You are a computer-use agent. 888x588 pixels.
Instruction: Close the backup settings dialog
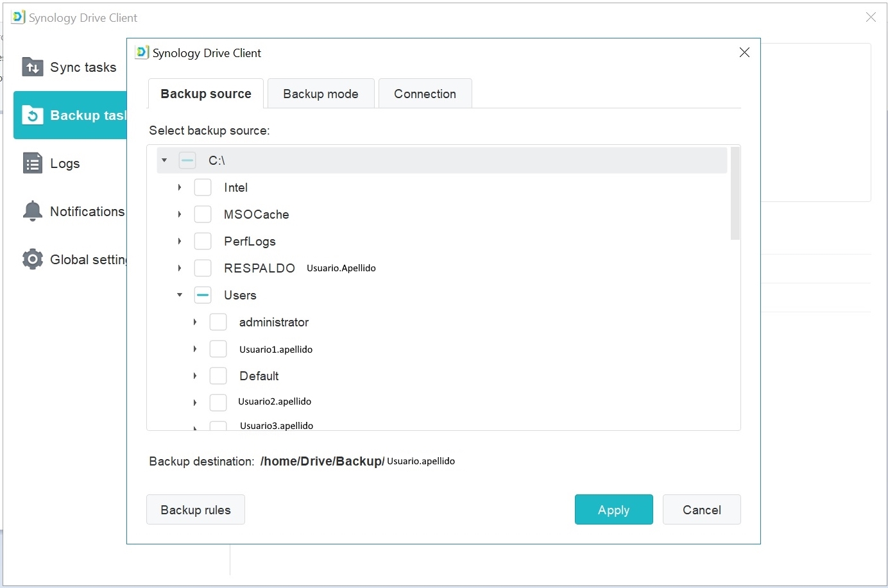pos(744,53)
